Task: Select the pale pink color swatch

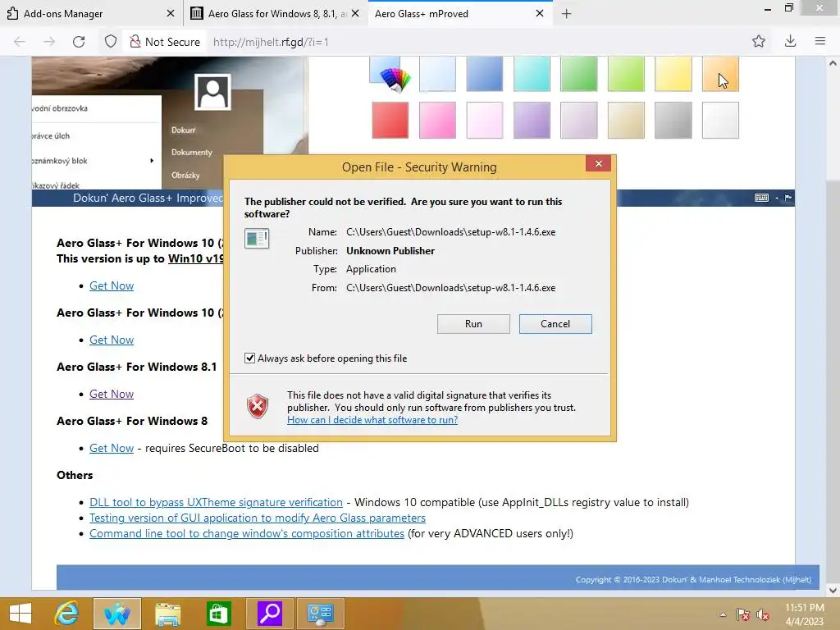Action: [484, 121]
